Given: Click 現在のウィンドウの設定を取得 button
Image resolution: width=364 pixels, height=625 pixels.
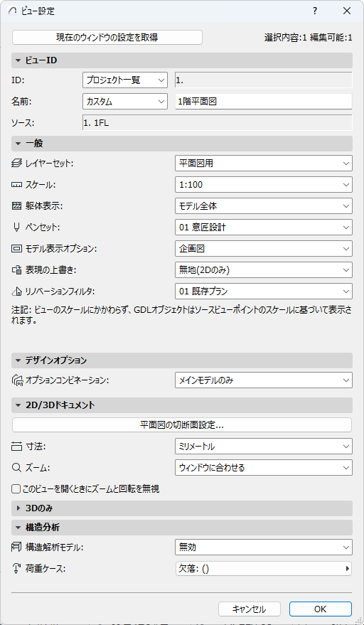Looking at the screenshot, I should 107,38.
